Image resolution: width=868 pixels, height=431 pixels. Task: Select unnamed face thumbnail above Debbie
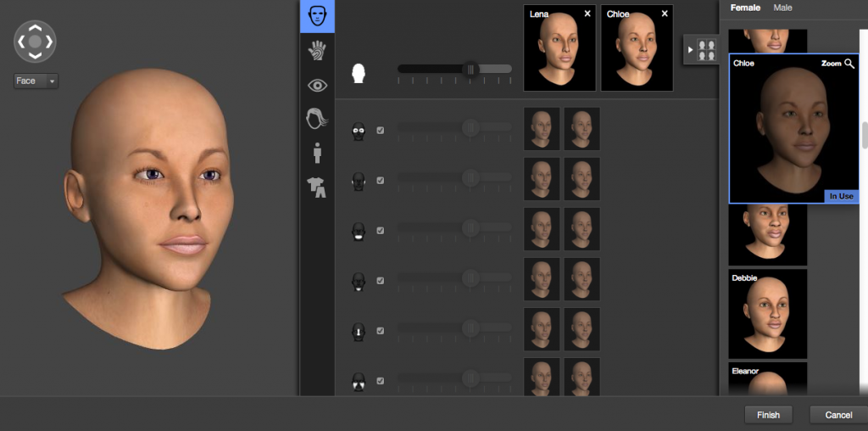[x=768, y=235]
